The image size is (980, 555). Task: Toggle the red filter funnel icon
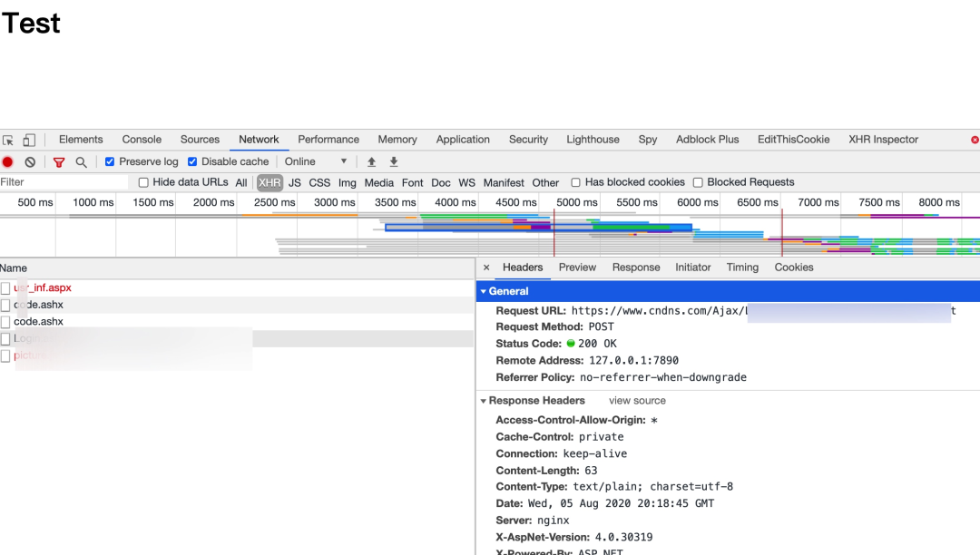59,162
